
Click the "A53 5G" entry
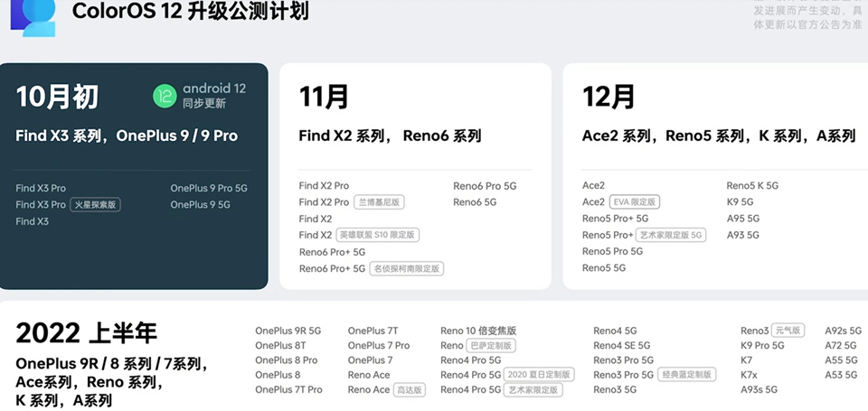tap(841, 375)
